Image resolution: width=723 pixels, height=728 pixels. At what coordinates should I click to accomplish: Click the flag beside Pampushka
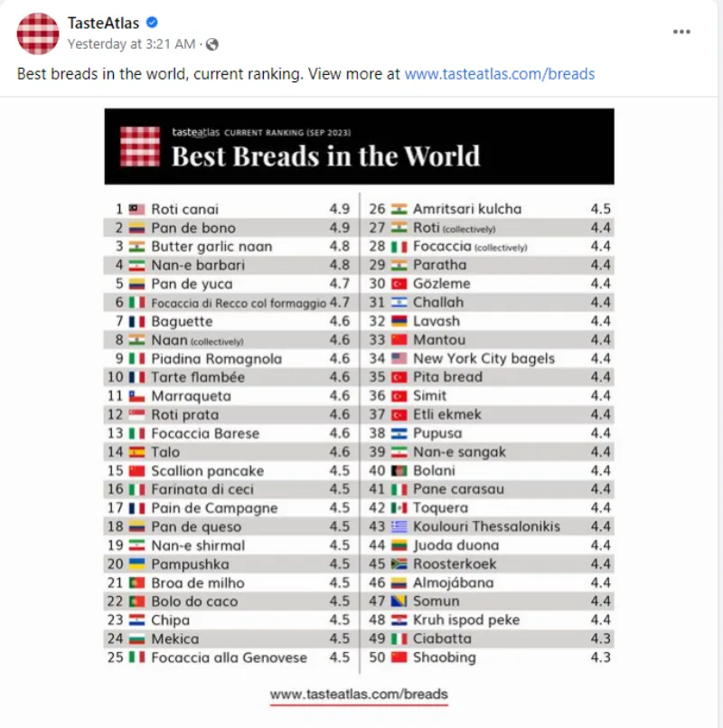tap(136, 564)
